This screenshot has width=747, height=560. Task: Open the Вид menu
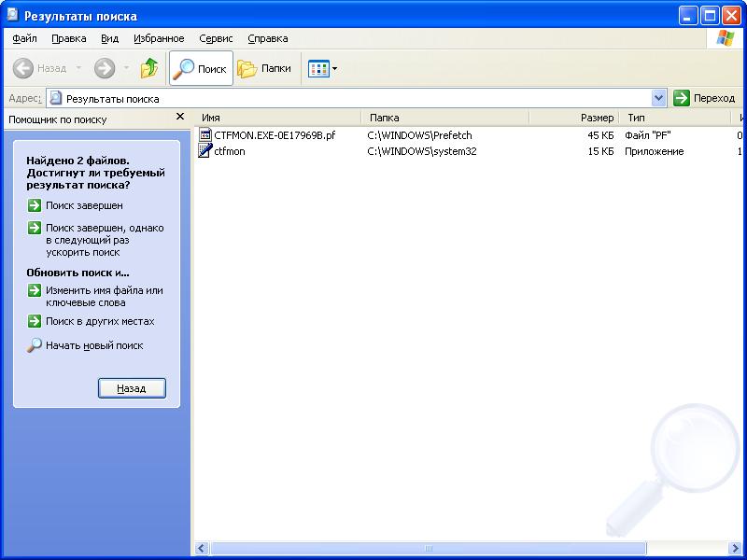point(109,38)
